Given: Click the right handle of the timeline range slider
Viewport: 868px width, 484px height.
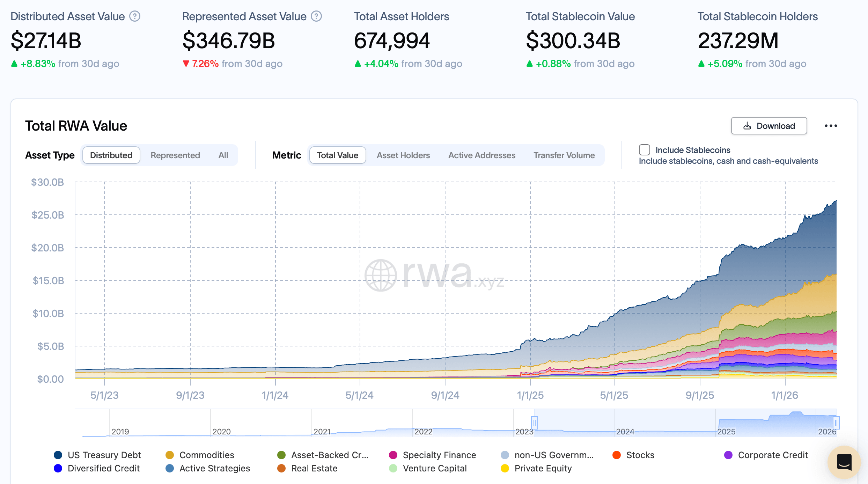Looking at the screenshot, I should [x=836, y=423].
